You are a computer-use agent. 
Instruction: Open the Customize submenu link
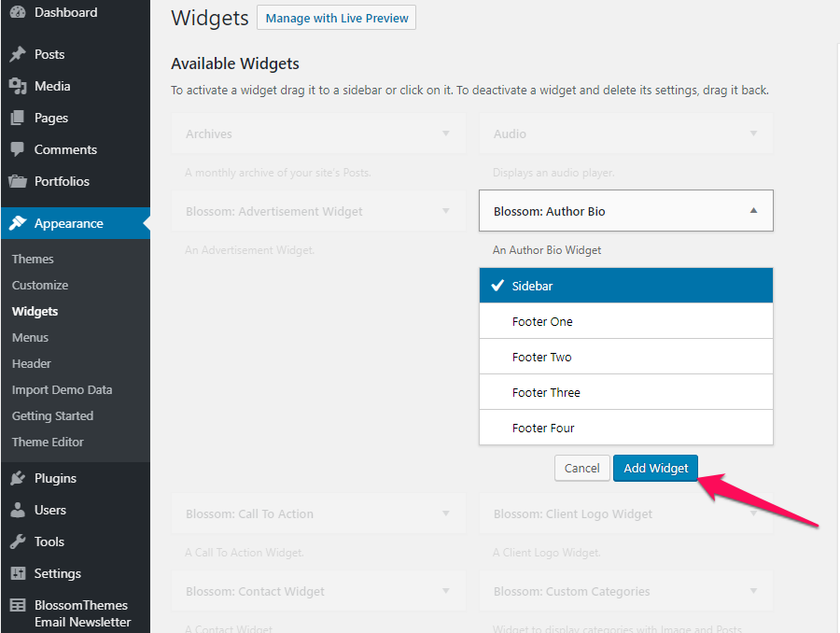pyautogui.click(x=40, y=285)
